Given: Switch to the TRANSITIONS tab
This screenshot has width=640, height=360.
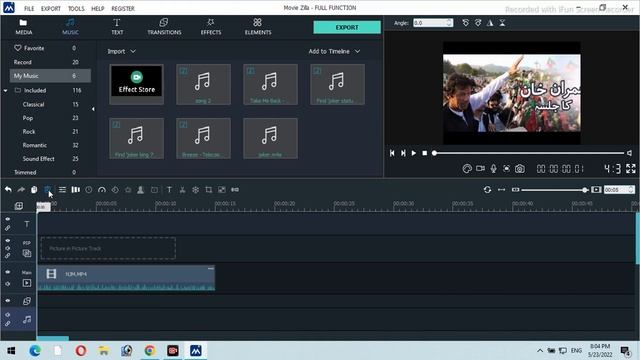Looking at the screenshot, I should click(164, 27).
